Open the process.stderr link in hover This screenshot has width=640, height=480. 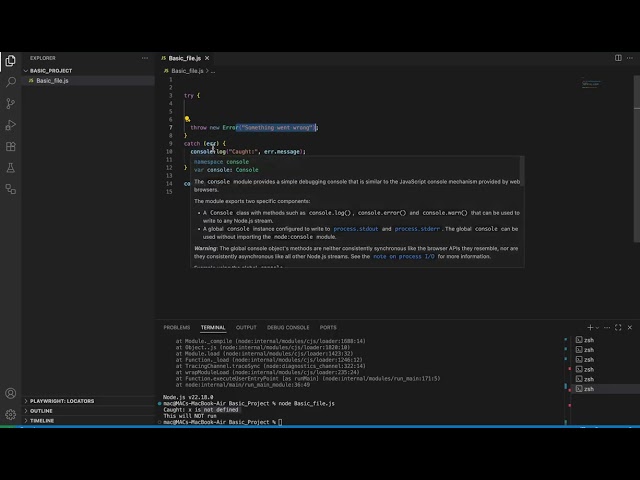pyautogui.click(x=417, y=229)
